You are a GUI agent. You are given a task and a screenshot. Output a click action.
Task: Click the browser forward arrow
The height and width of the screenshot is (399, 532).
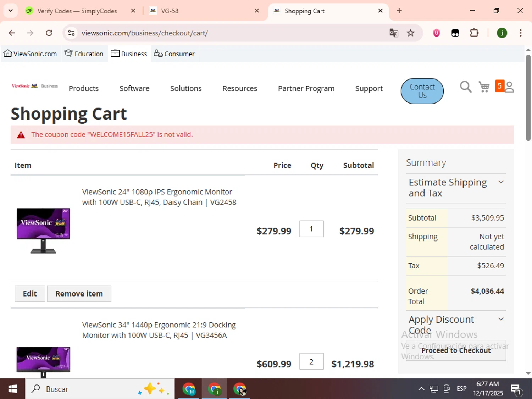pos(30,33)
